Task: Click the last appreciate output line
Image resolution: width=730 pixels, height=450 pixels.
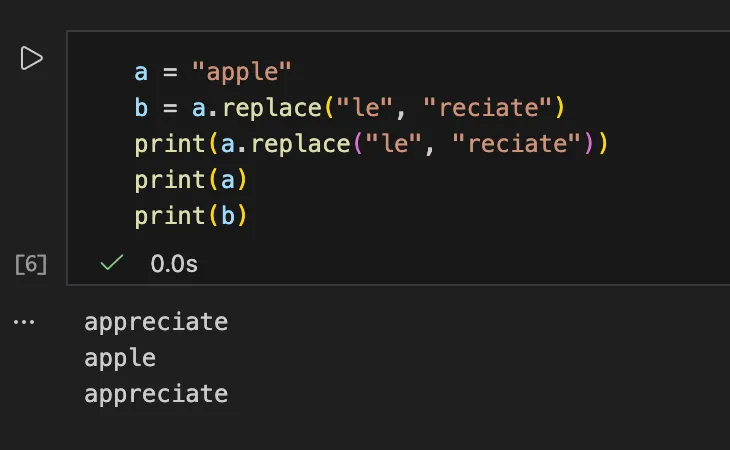Action: click(x=156, y=394)
